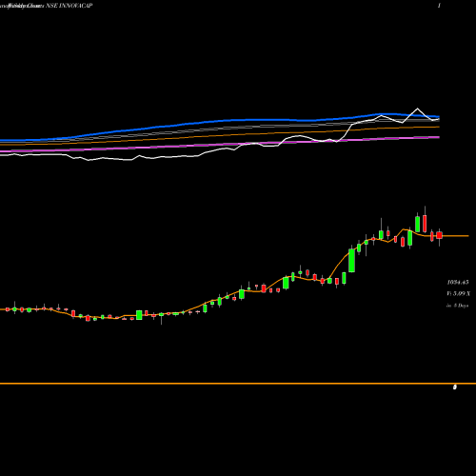Click the last red candlestick at far right
Viewport: 476px width, 476px height.
click(x=439, y=235)
